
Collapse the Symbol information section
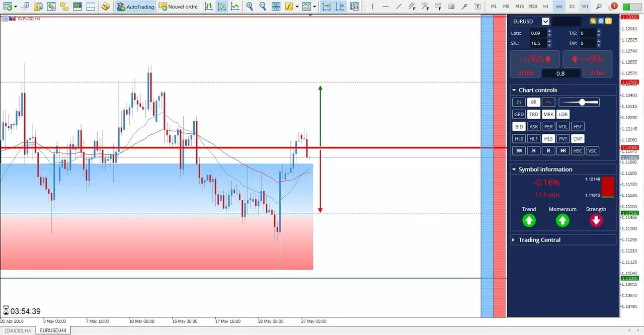click(x=514, y=170)
